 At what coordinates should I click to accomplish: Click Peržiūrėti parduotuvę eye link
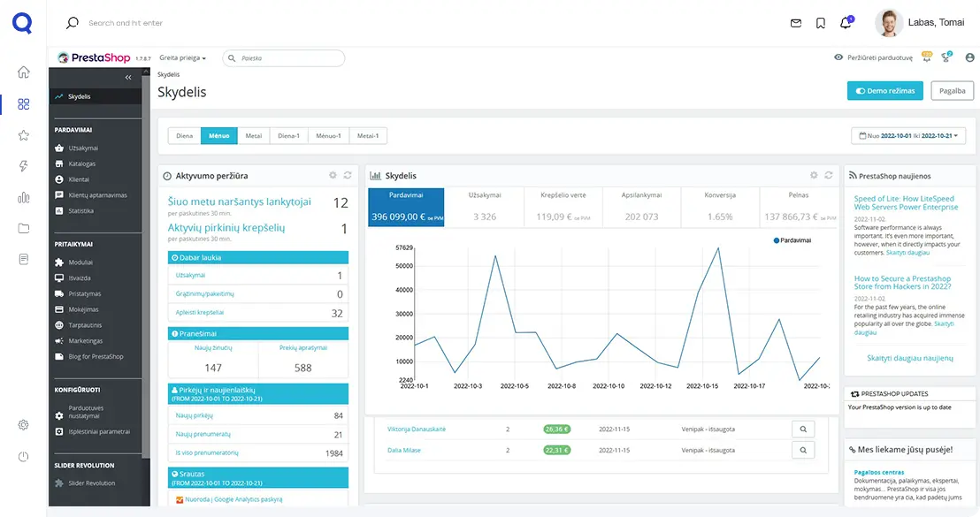click(x=873, y=57)
